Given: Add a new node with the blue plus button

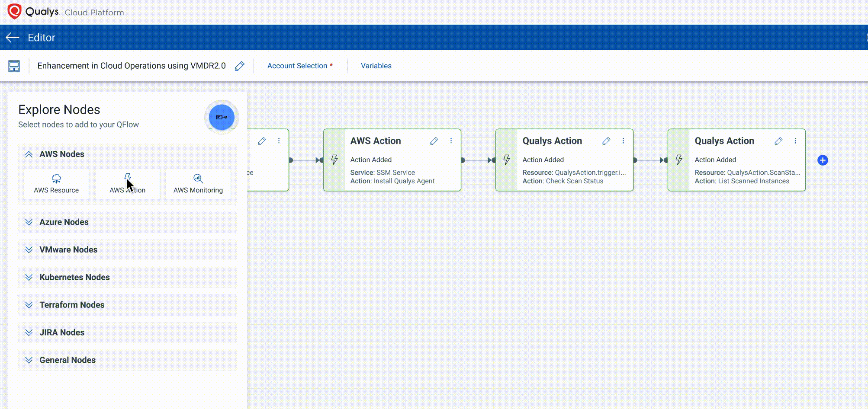Looking at the screenshot, I should (x=823, y=160).
